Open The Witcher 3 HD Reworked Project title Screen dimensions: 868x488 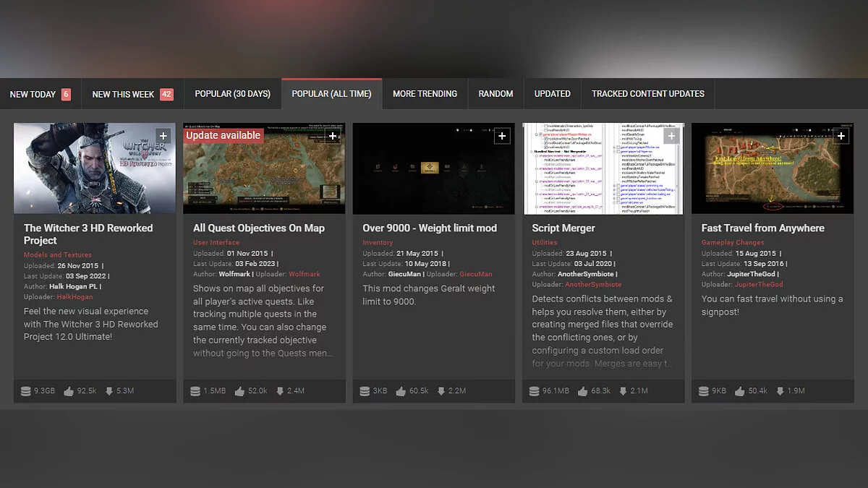click(x=88, y=234)
